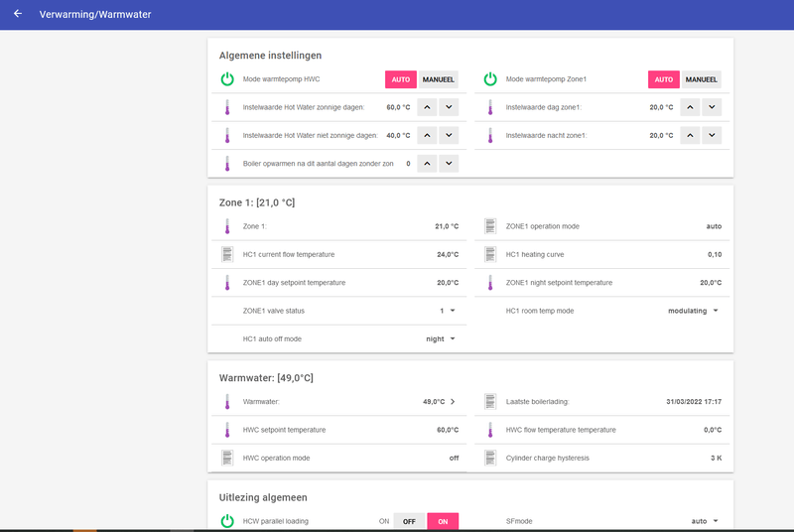Decrease Hot Water zonnige dagen setpoint

(x=449, y=107)
